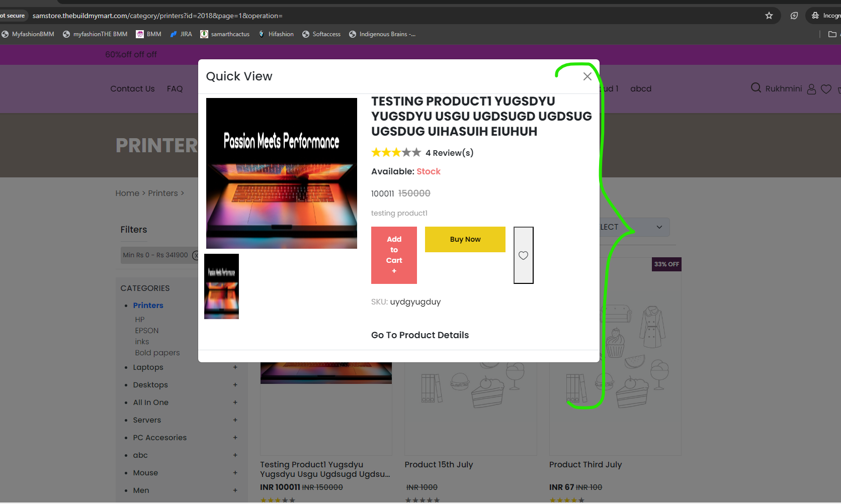
Task: Open samarthcactus bookmark
Action: 225,34
